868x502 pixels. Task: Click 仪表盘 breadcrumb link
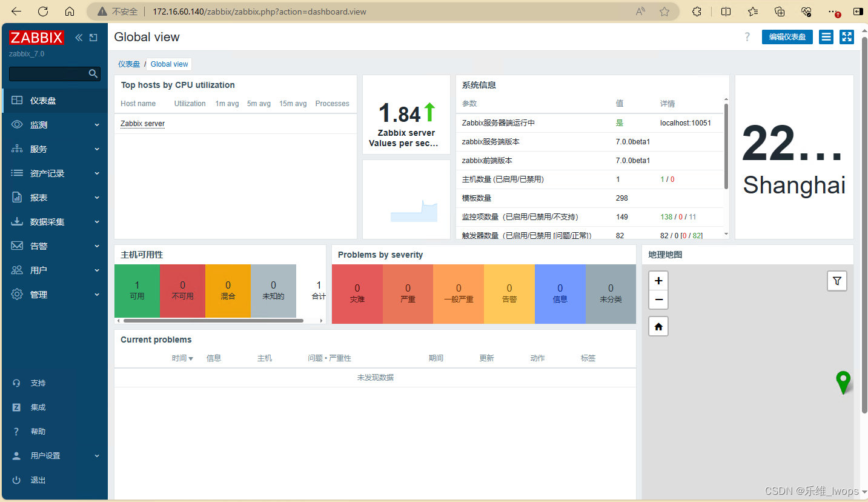click(129, 64)
